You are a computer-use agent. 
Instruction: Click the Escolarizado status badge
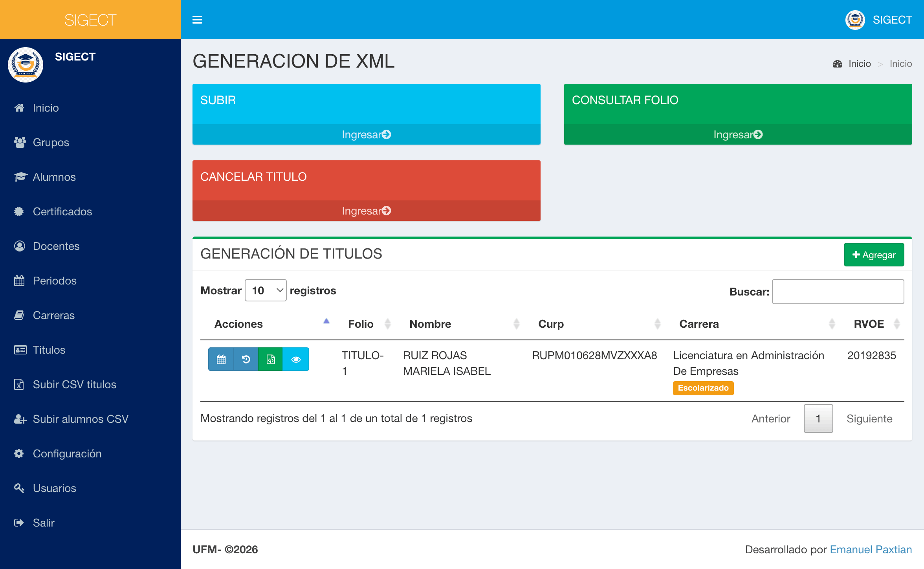point(703,388)
